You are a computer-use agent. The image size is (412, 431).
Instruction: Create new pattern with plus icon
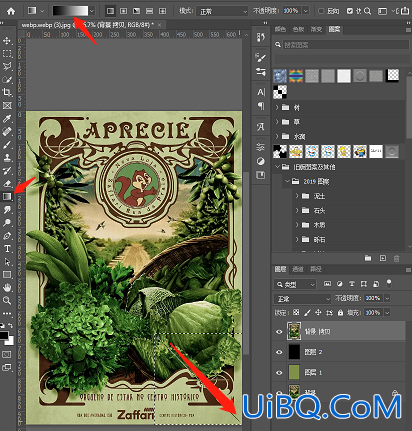(383, 258)
